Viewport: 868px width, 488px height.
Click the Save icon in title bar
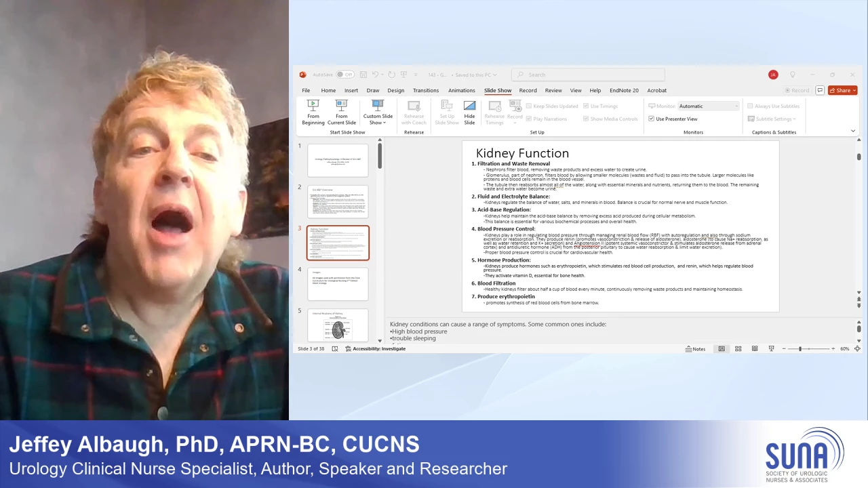pyautogui.click(x=363, y=75)
